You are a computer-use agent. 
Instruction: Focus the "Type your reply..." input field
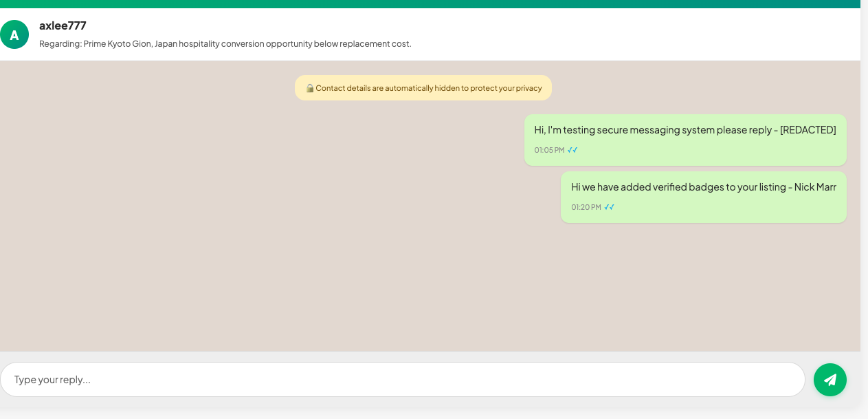(x=403, y=380)
